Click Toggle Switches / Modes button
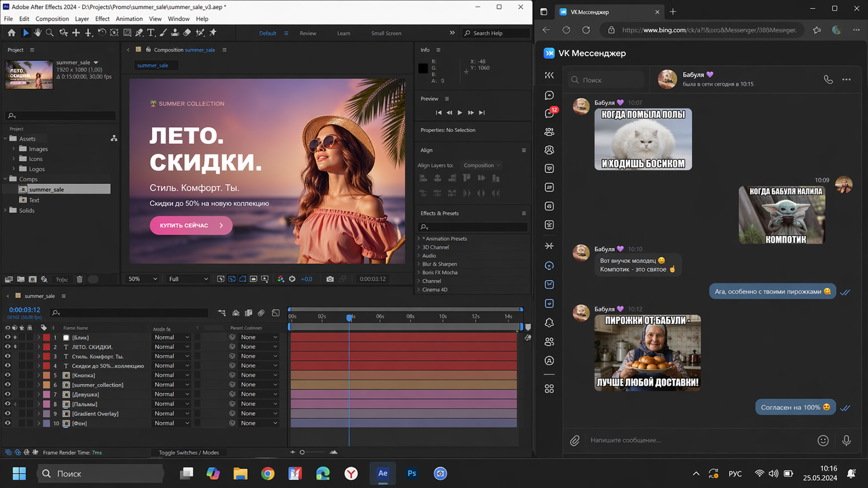 [188, 453]
